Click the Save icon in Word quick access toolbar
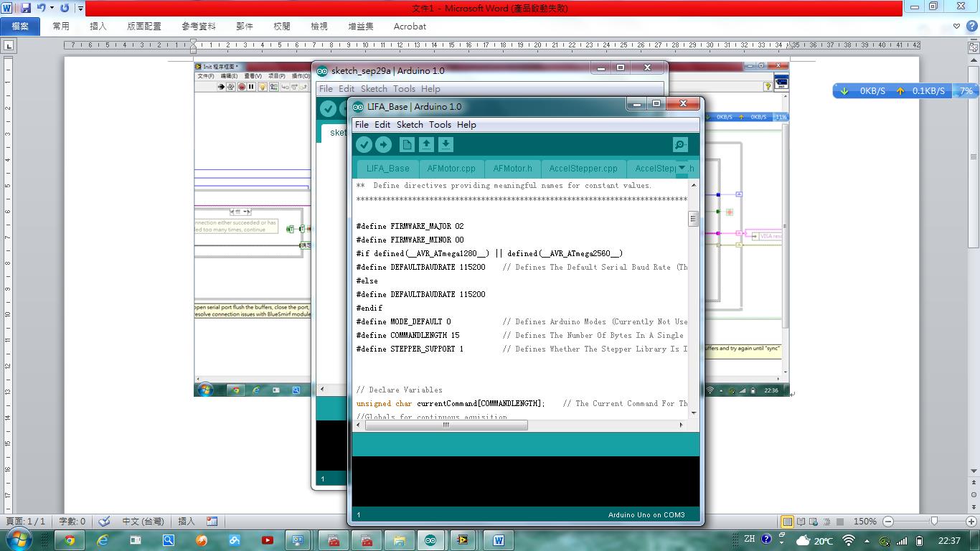This screenshot has height=551, width=980. pos(26,8)
